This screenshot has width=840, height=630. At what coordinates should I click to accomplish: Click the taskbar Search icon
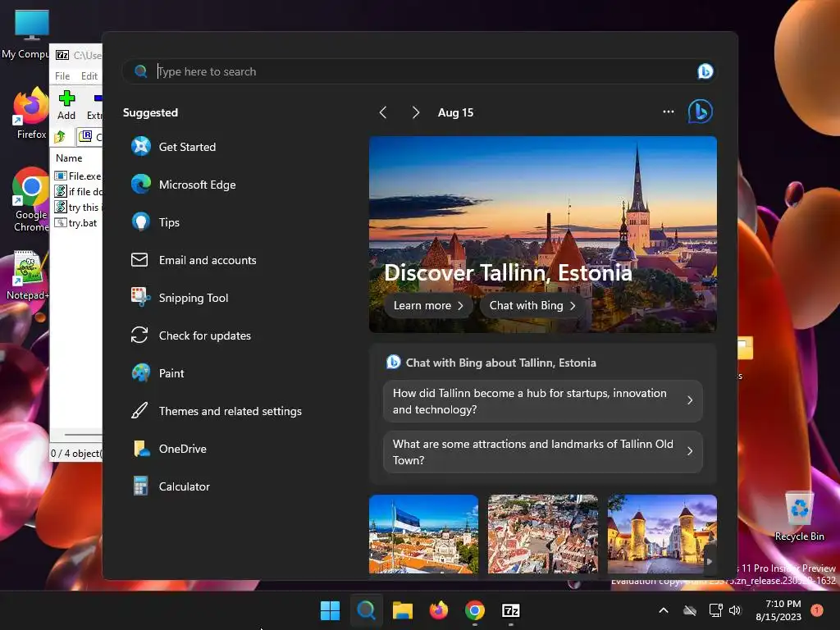(367, 610)
